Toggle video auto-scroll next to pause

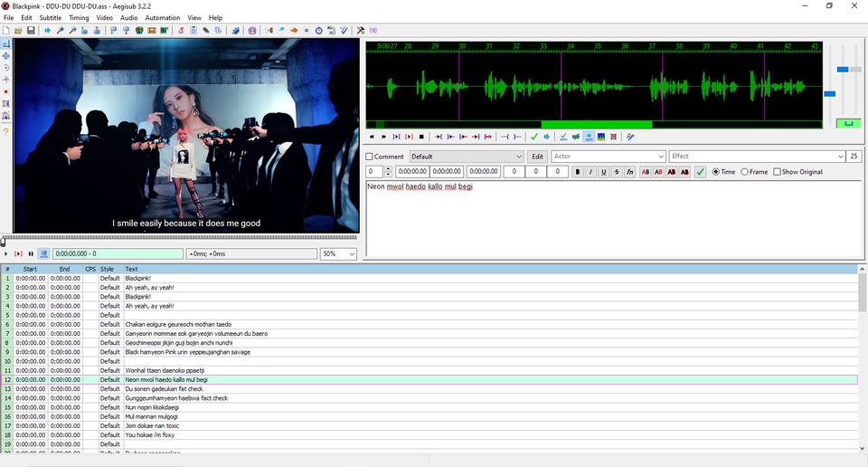point(43,253)
